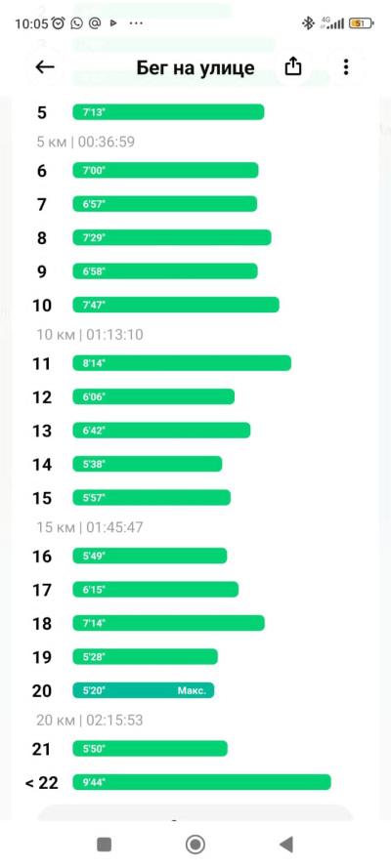Tap the battery indicator icon

[x=363, y=23]
